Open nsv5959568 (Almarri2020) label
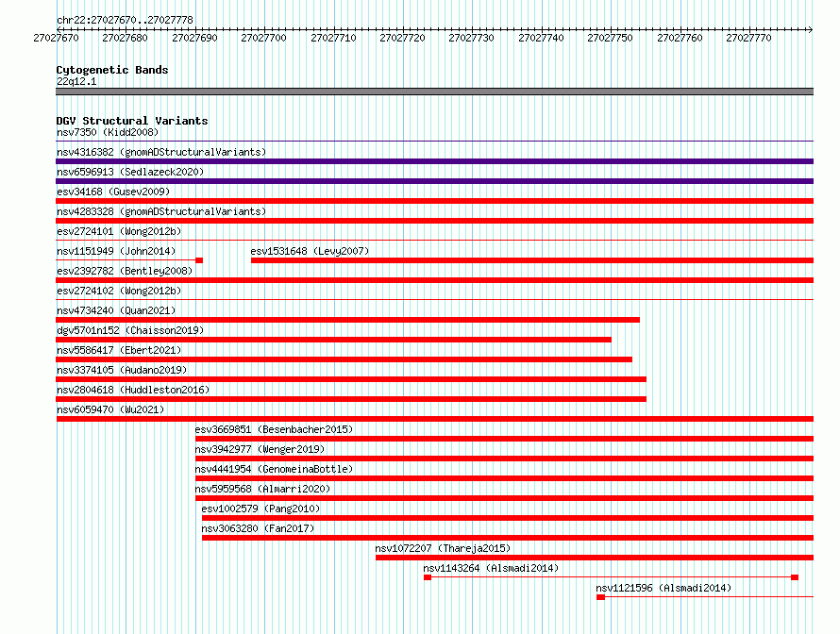Screen dimensions: 840x634 click(262, 489)
